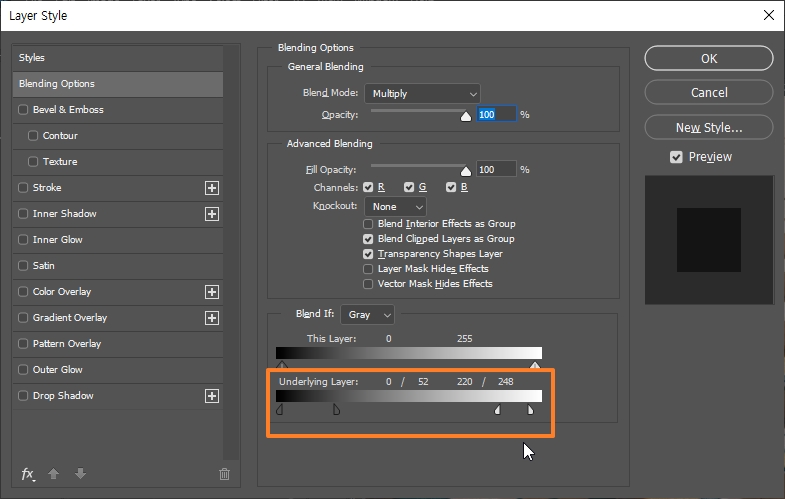Screen dimensions: 785x499
Task: Check Blend Interior Effects as Group
Action: [368, 224]
